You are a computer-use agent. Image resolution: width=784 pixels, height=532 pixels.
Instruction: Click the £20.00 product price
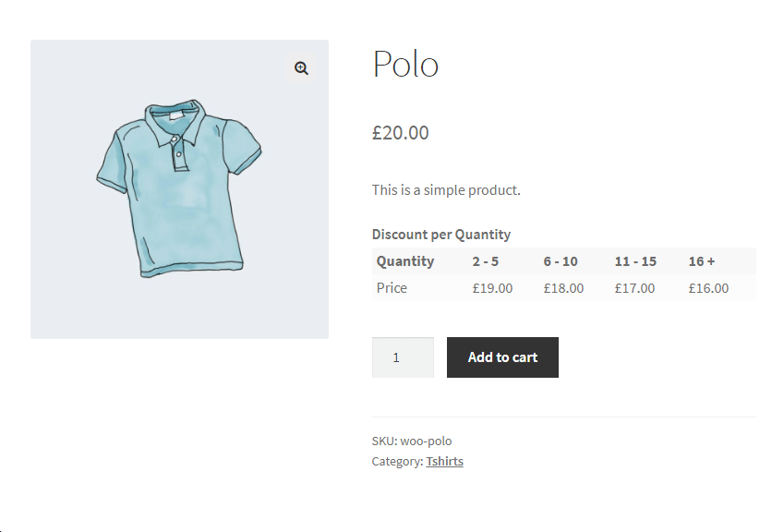point(401,133)
